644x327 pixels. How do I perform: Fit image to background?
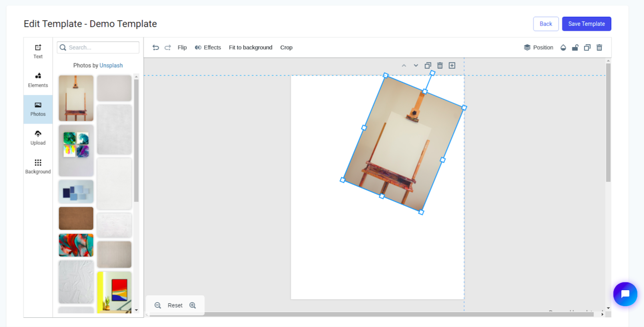coord(250,47)
